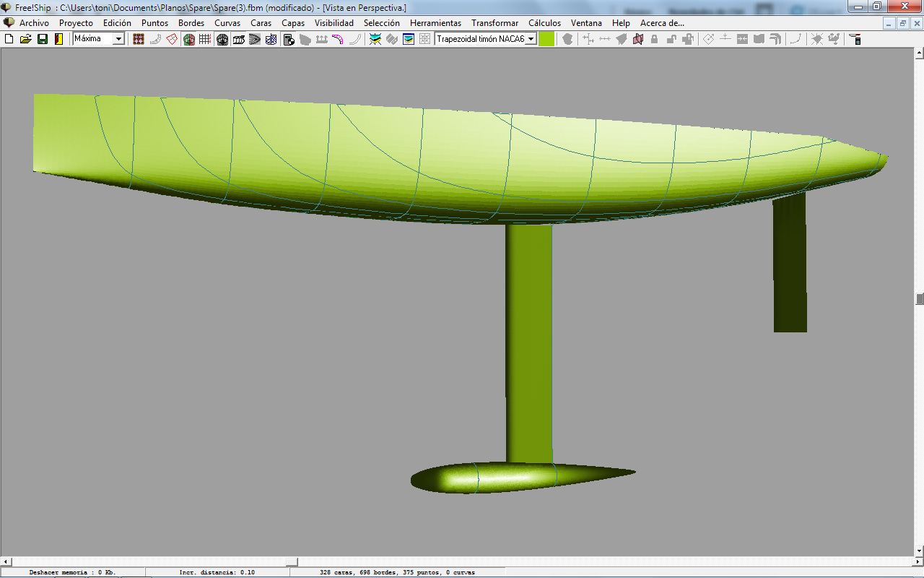The image size is (924, 578).
Task: Expand the Trapezoidal timón layer dropdown
Action: tap(531, 39)
